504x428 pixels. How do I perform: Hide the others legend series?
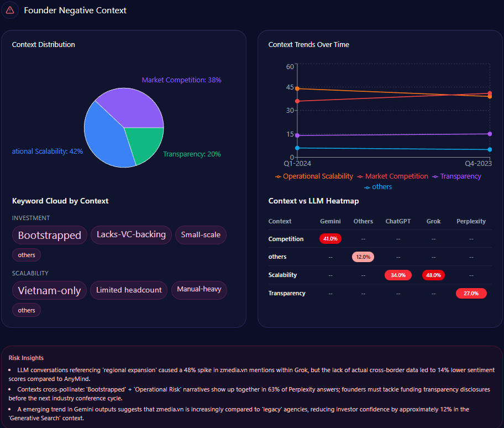[378, 187]
